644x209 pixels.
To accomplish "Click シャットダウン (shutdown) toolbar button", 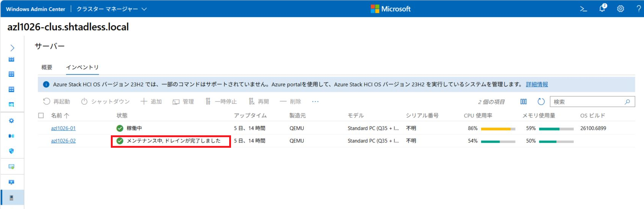I will pos(106,102).
